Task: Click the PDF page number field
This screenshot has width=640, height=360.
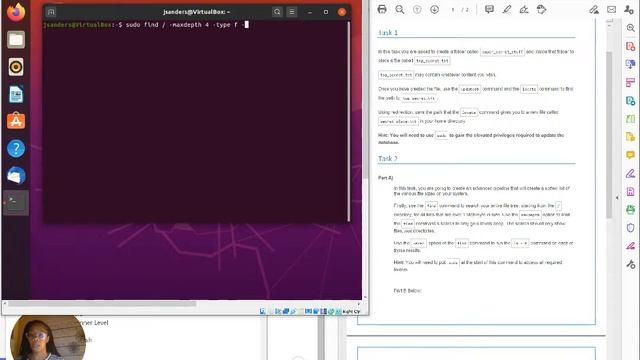Action: point(453,9)
